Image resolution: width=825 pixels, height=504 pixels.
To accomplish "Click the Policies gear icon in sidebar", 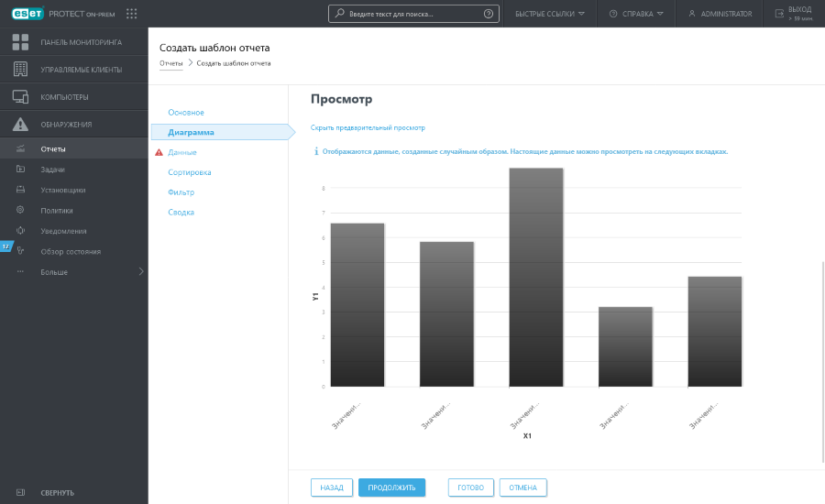I will [x=20, y=210].
